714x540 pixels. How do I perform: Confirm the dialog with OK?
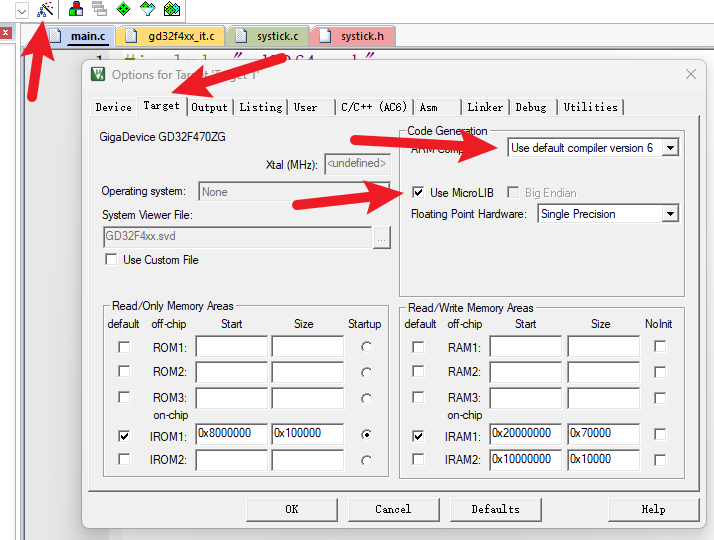point(292,509)
